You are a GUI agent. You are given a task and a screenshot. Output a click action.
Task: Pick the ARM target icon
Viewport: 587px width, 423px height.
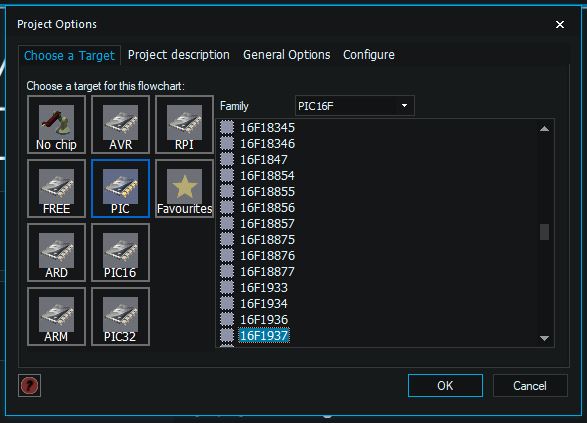57,317
